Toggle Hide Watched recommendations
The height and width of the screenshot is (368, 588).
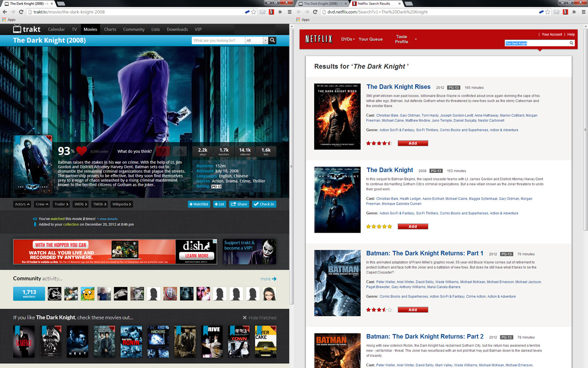click(x=260, y=317)
